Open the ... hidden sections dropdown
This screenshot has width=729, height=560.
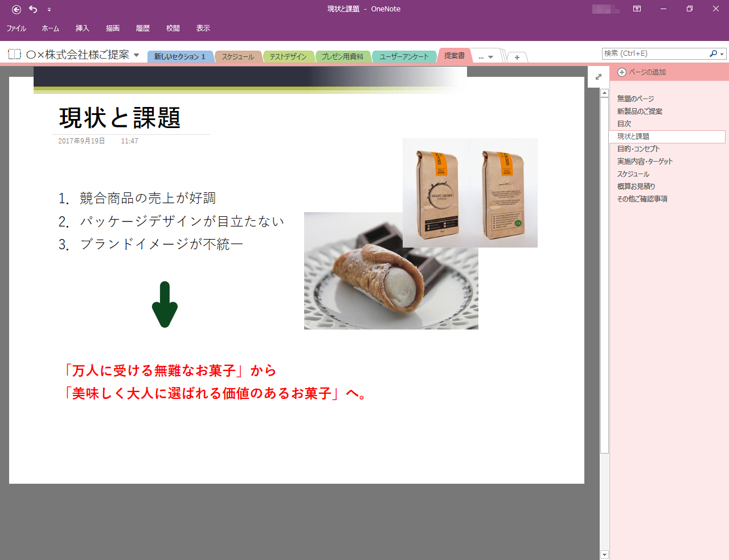click(486, 57)
